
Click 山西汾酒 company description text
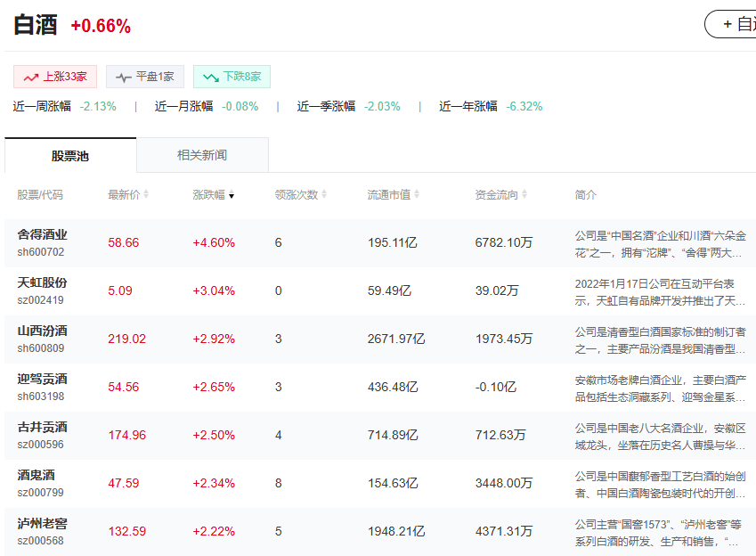click(x=660, y=340)
